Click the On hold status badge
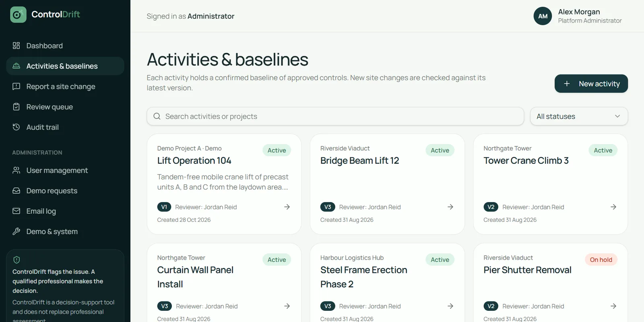 pyautogui.click(x=601, y=260)
